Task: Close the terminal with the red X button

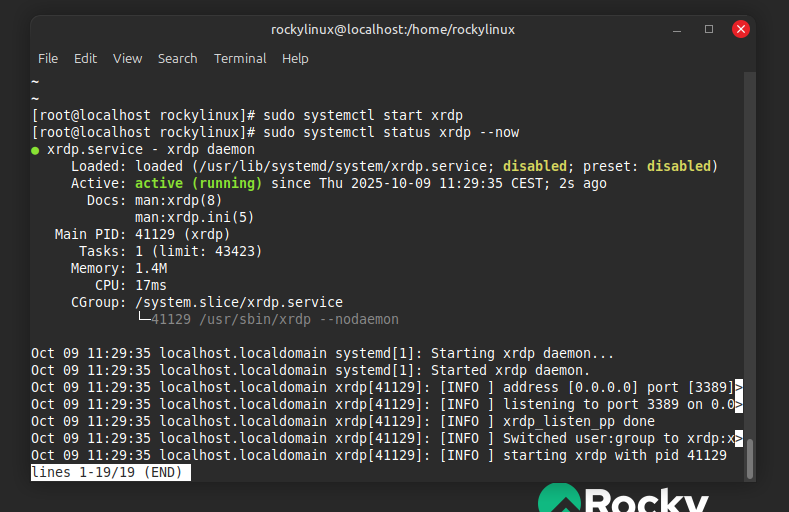Action: point(741,29)
